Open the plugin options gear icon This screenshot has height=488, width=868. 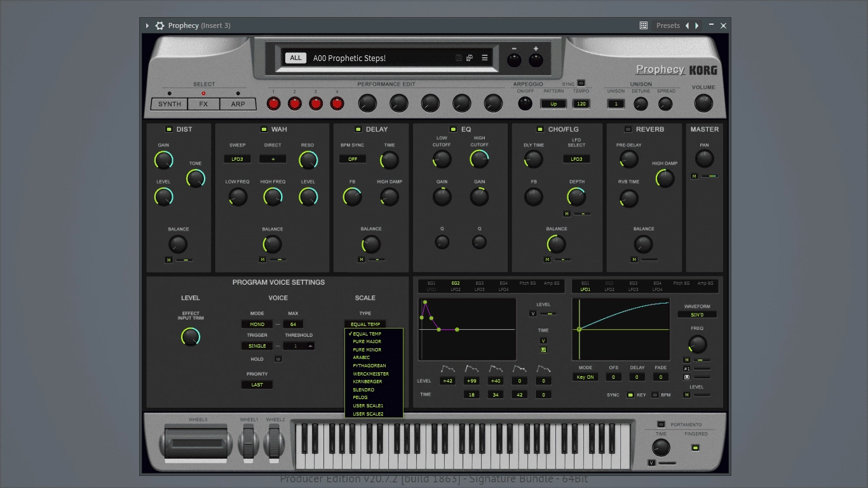tap(159, 25)
